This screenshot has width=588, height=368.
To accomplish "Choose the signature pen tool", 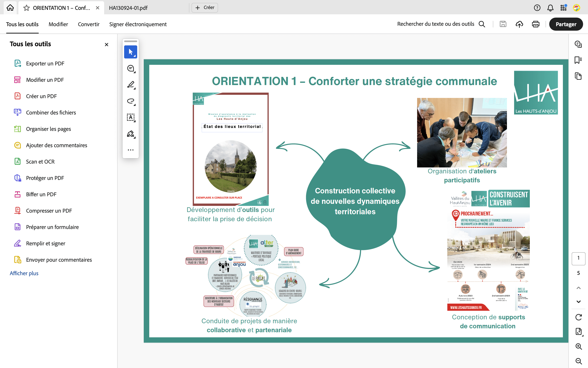I will point(131,134).
